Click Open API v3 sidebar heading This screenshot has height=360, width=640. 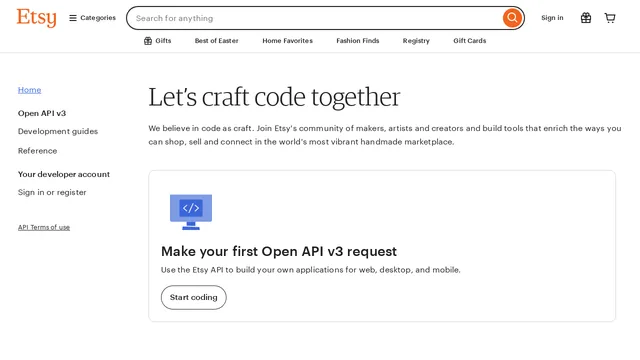[x=42, y=113]
